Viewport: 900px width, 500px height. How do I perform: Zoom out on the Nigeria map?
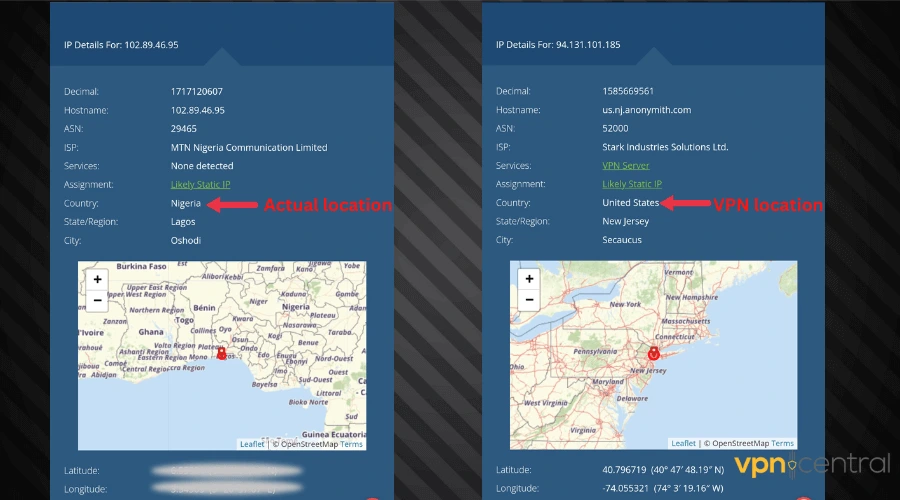pyautogui.click(x=98, y=300)
